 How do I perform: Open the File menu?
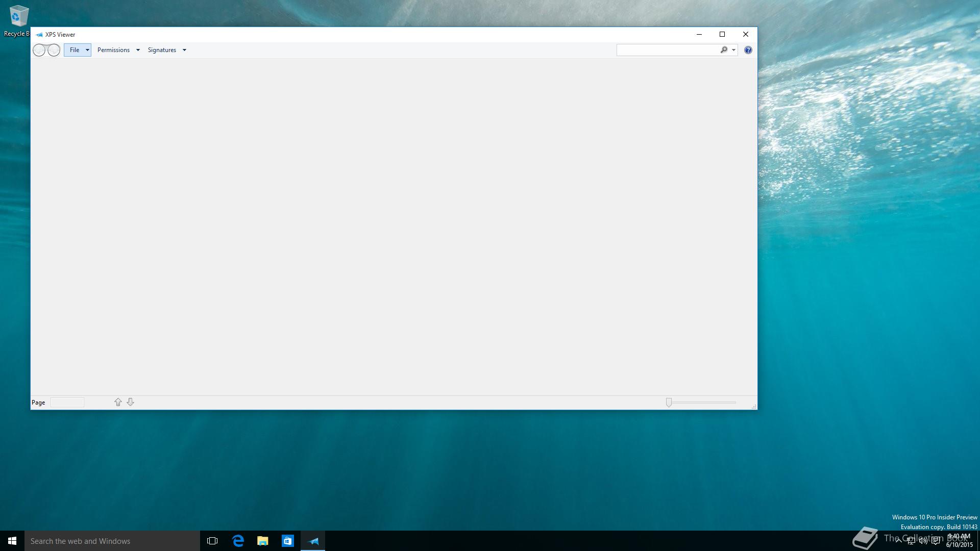click(x=78, y=50)
